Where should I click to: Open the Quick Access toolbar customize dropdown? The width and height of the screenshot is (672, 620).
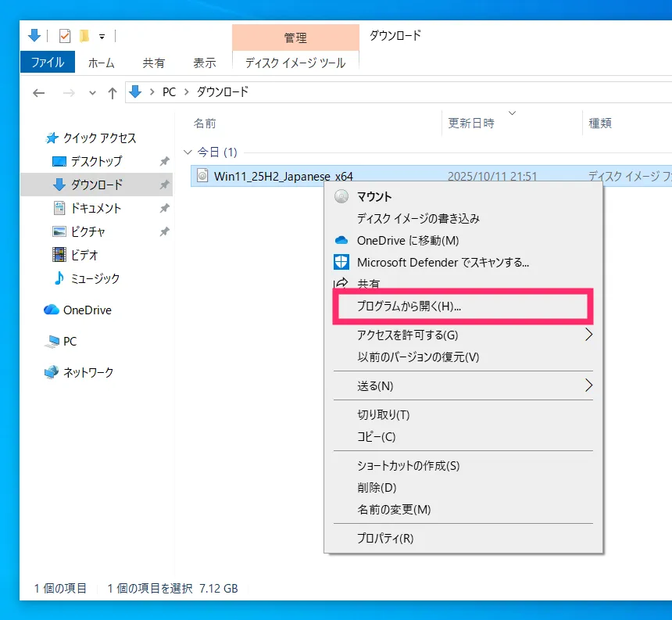pyautogui.click(x=102, y=37)
